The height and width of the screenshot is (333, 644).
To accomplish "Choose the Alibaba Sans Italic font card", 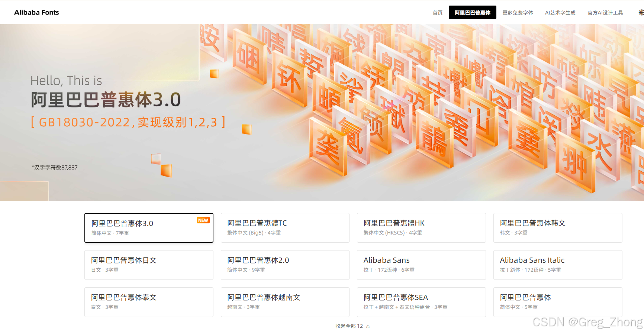I will coord(558,265).
